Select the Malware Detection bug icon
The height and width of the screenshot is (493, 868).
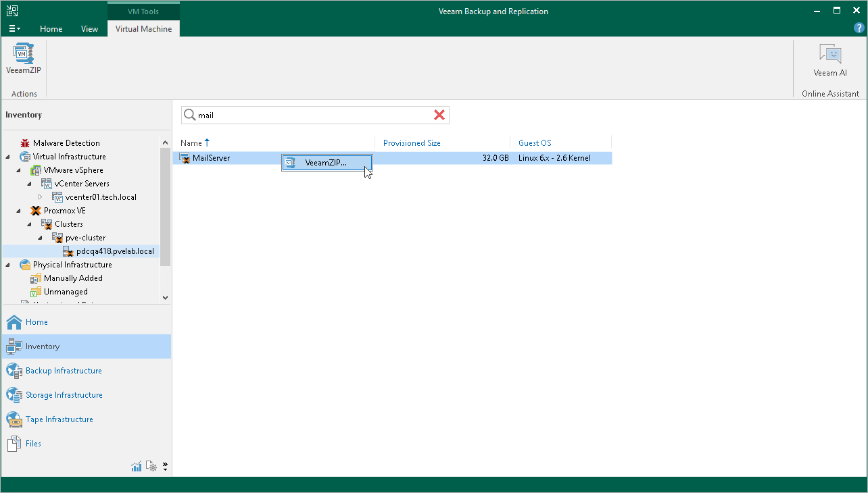click(x=26, y=143)
